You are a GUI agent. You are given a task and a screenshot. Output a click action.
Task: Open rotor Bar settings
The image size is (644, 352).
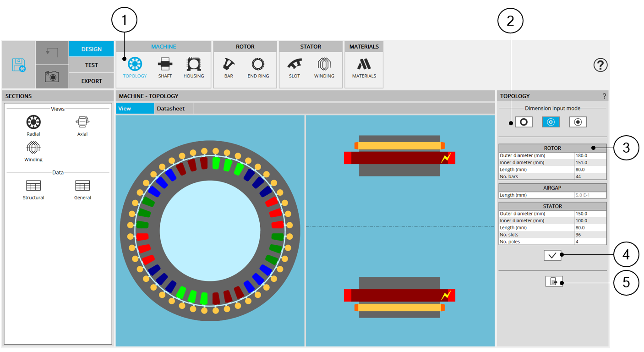[x=229, y=67]
